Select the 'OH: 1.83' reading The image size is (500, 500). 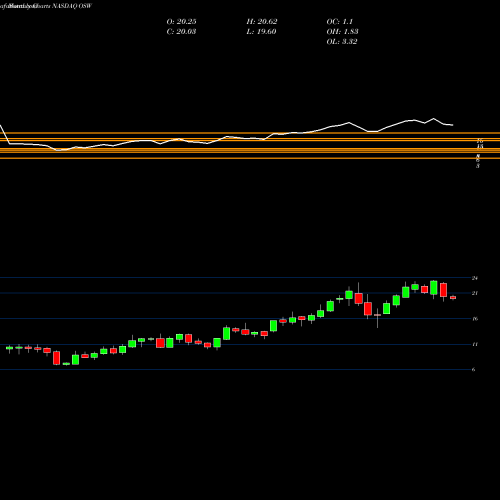342,32
